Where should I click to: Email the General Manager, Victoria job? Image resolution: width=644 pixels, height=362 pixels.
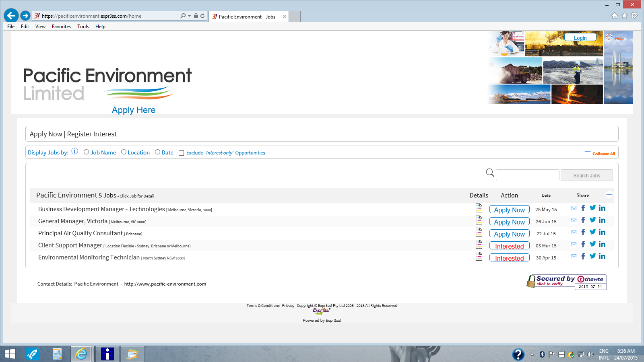tap(574, 220)
